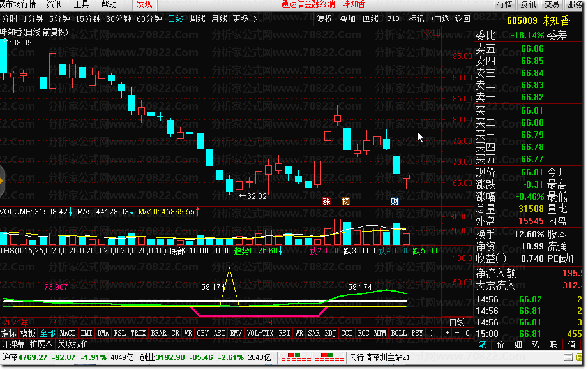Click the window icon in status bar
588x370 pixels.
[568, 357]
